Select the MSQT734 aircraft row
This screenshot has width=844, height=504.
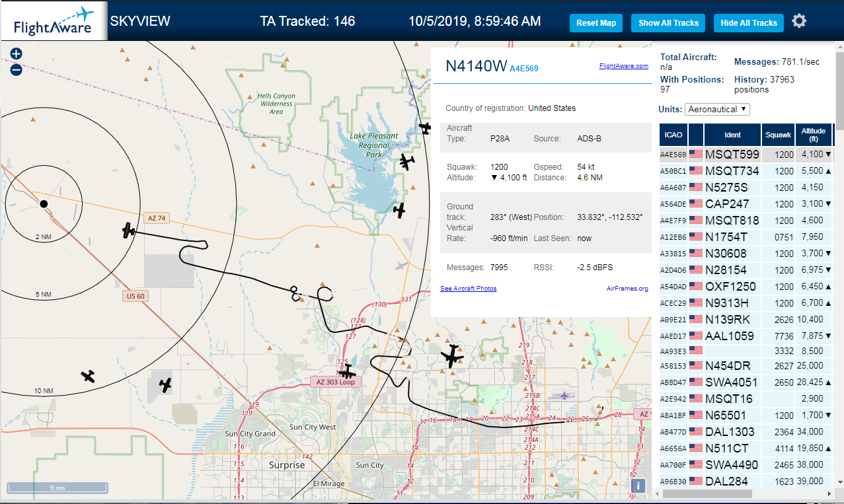click(746, 171)
